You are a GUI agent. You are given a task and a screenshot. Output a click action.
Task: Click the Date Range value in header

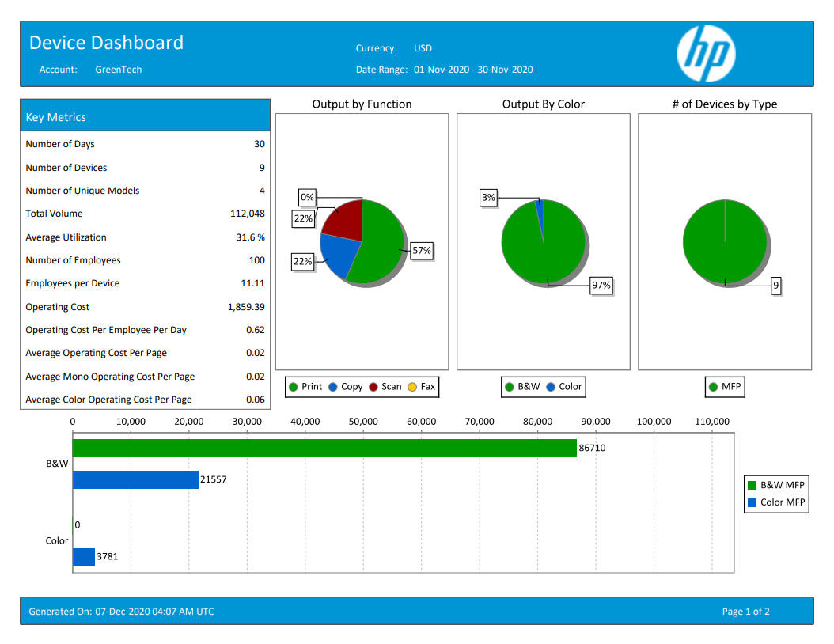473,70
